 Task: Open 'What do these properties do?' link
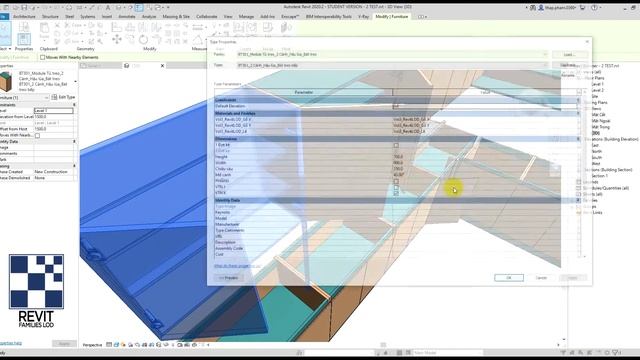click(237, 266)
